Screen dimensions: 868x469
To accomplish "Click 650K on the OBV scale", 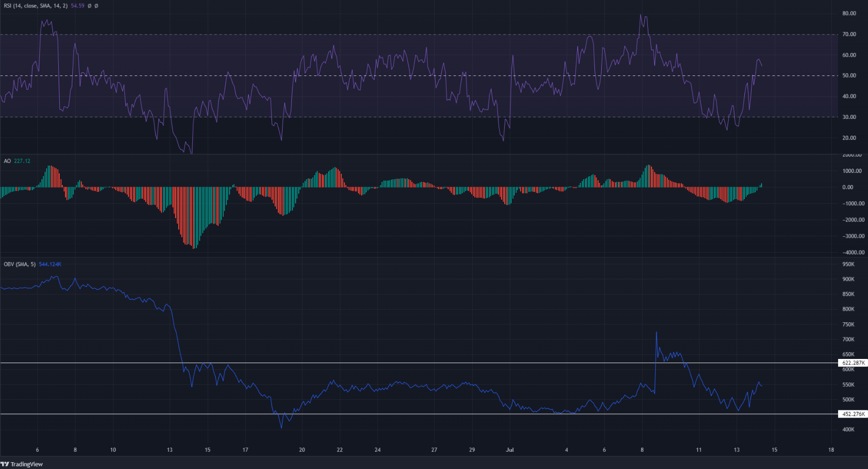I will point(848,354).
